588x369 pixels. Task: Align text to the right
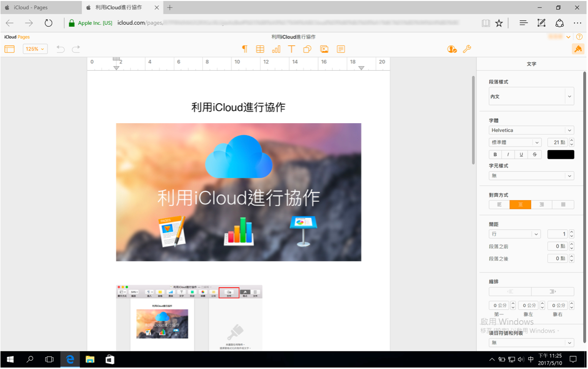click(542, 205)
